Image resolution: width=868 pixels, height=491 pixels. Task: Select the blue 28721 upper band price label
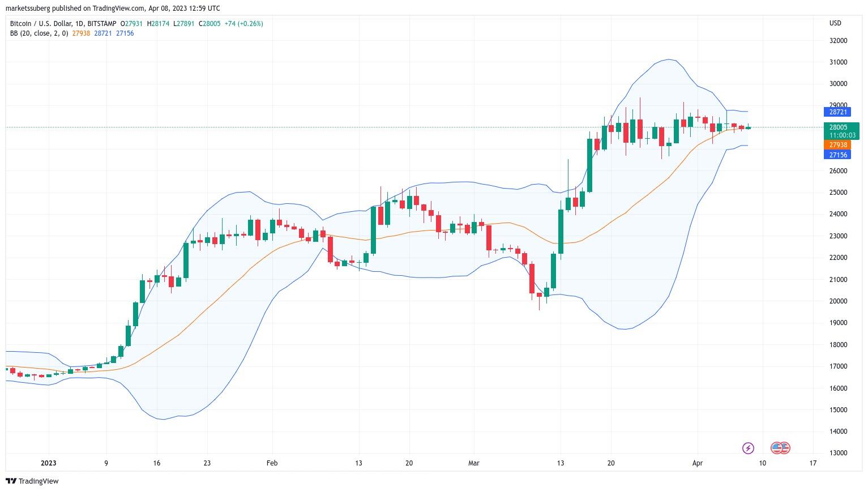(x=837, y=112)
